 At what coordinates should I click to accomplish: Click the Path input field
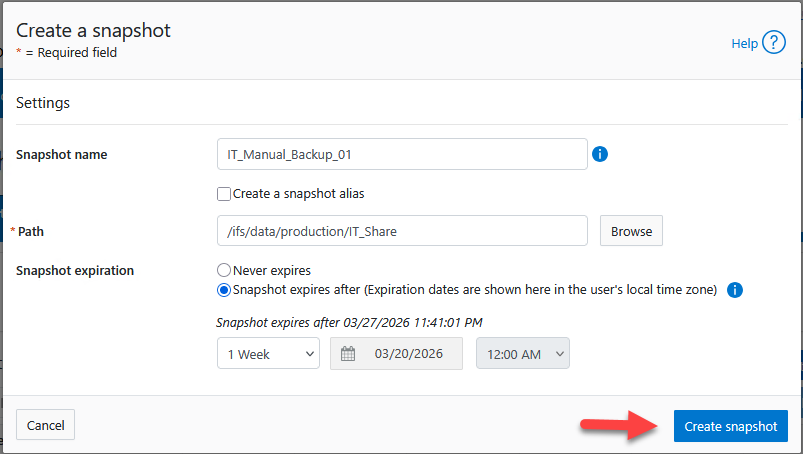(x=402, y=231)
